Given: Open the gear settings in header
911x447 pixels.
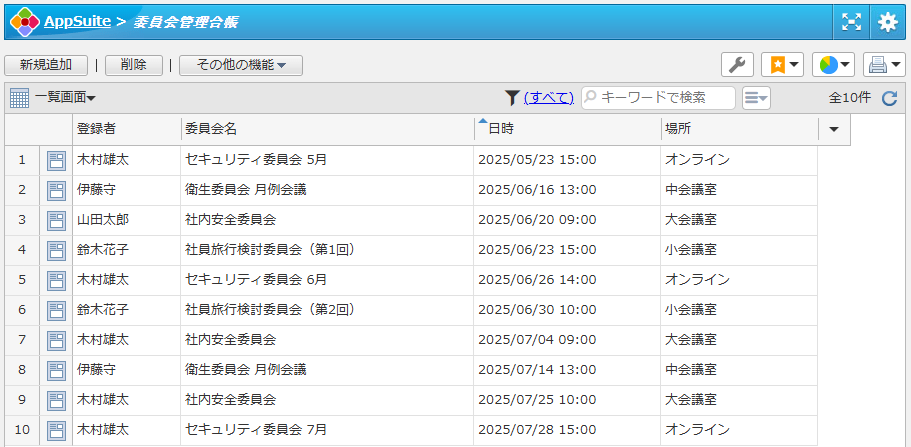Looking at the screenshot, I should 887,21.
